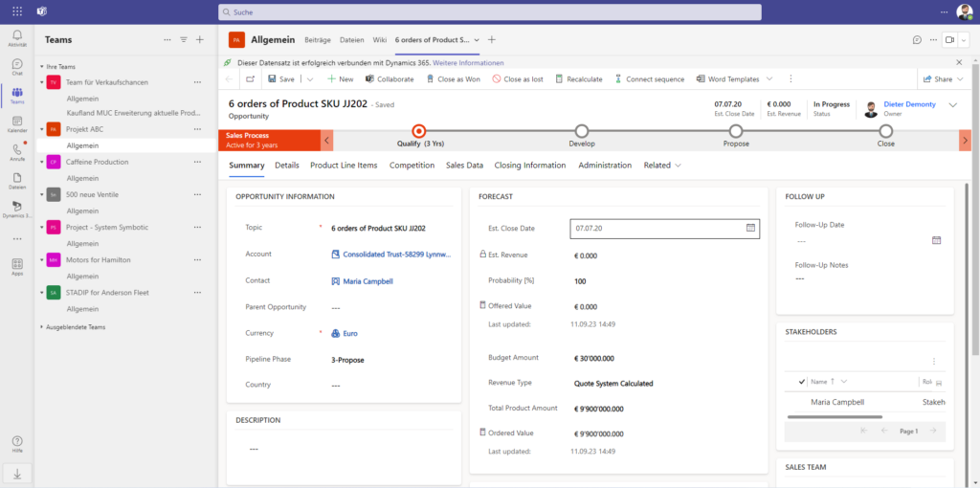Start a meeting with video camera icon

click(949, 39)
